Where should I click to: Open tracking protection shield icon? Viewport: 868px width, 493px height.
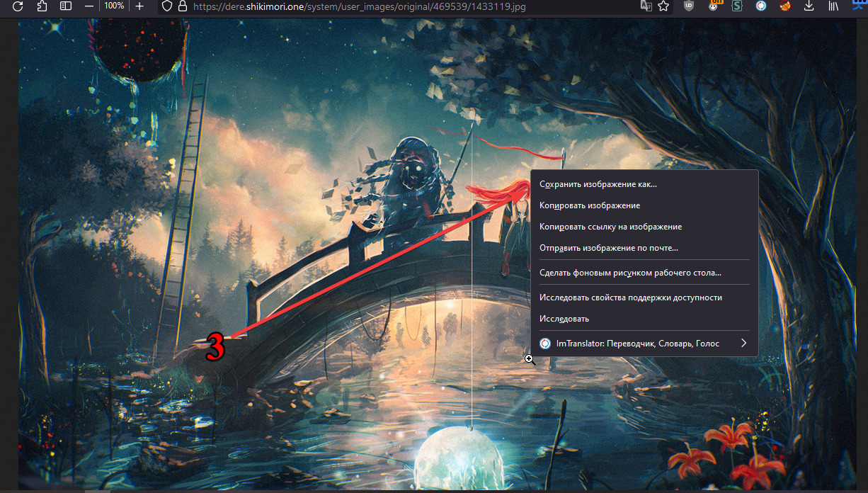(x=167, y=6)
